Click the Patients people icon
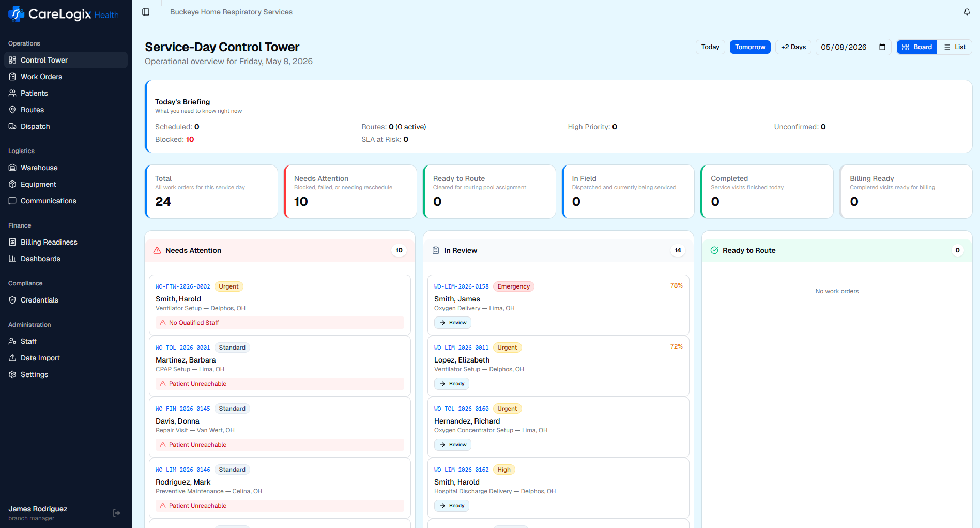 pos(12,93)
